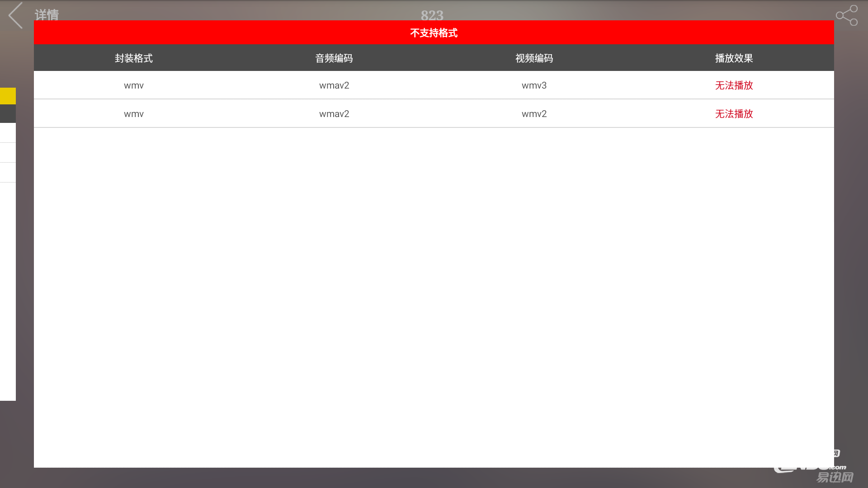868x488 pixels.
Task: Select the 详情 title label
Action: (47, 15)
